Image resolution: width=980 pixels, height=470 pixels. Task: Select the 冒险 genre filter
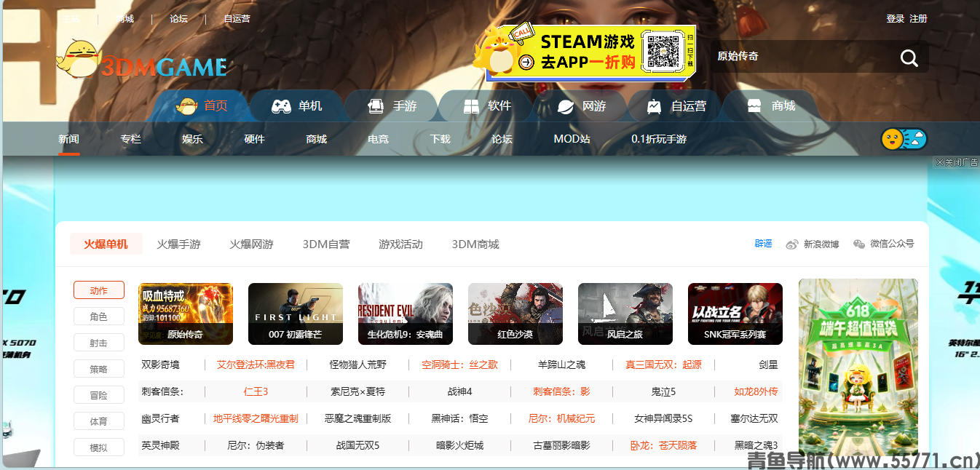[99, 395]
